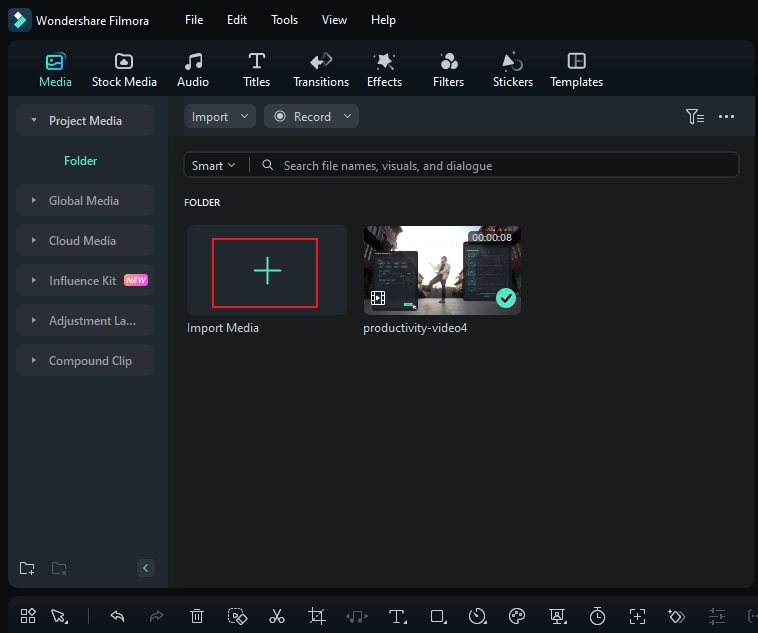
Task: Click the Delete trash icon
Action: 197,616
